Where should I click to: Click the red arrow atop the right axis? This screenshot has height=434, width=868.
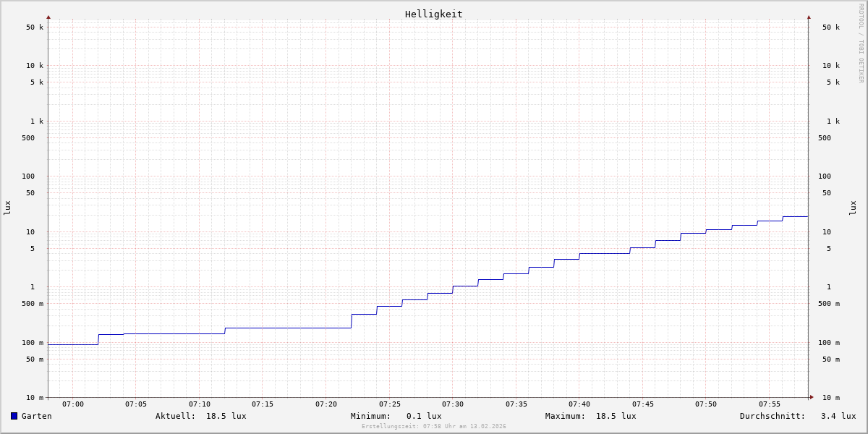click(809, 17)
